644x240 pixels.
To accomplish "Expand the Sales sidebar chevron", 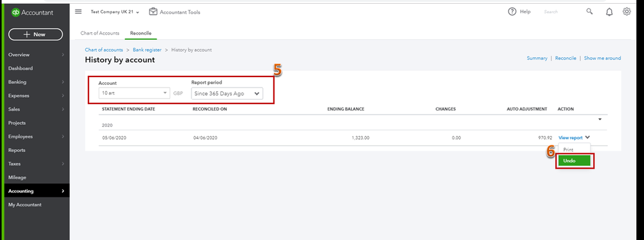I will click(63, 109).
